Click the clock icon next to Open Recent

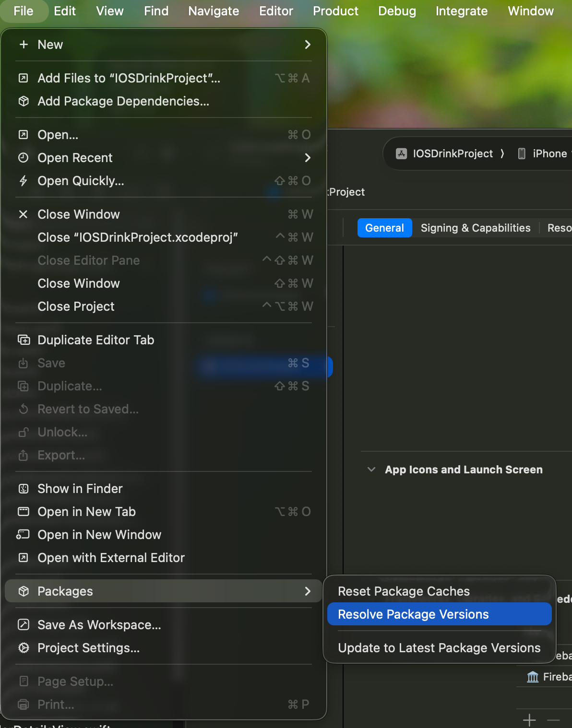(x=23, y=158)
